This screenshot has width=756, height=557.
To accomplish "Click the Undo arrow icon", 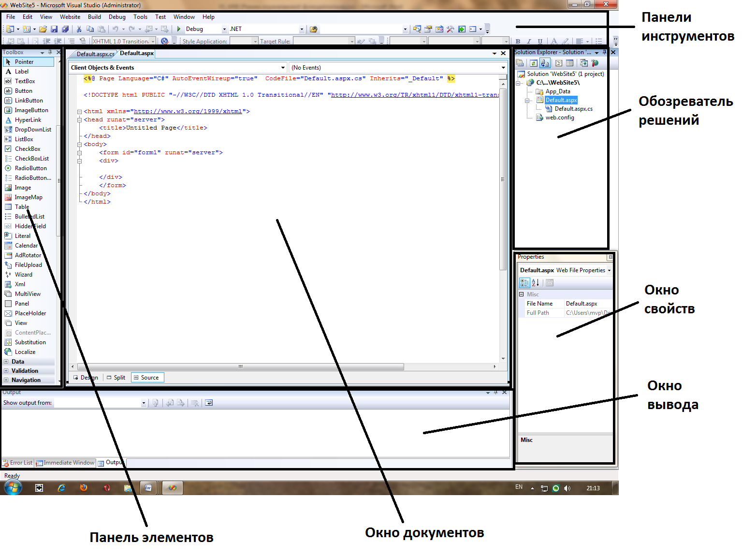I will click(115, 29).
